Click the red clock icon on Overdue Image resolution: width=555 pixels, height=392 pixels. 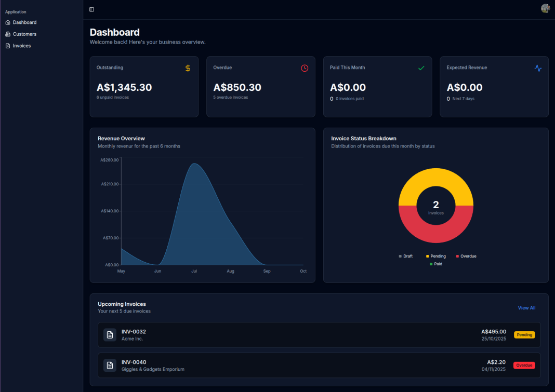pyautogui.click(x=305, y=68)
